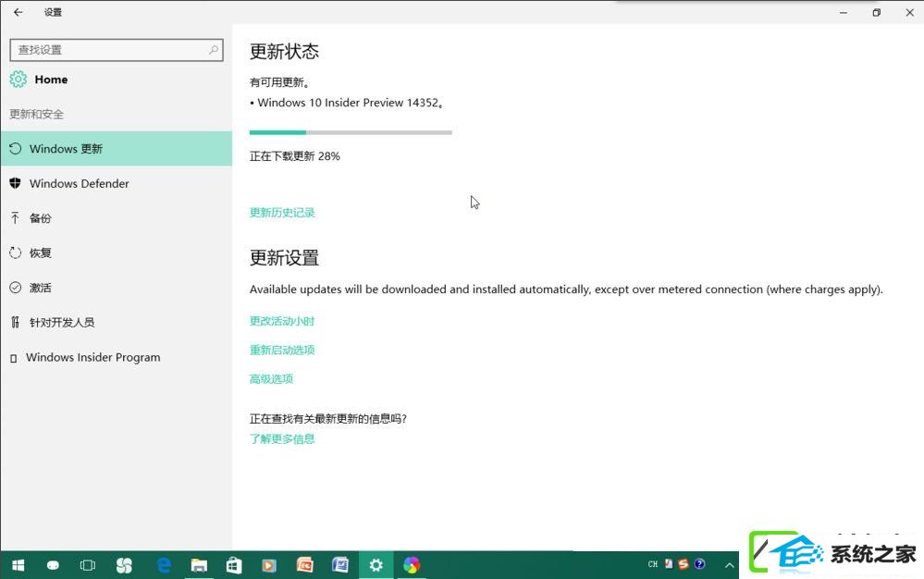Click the recovery circular arrow icon
Screen dimensions: 924x579
[x=16, y=253]
